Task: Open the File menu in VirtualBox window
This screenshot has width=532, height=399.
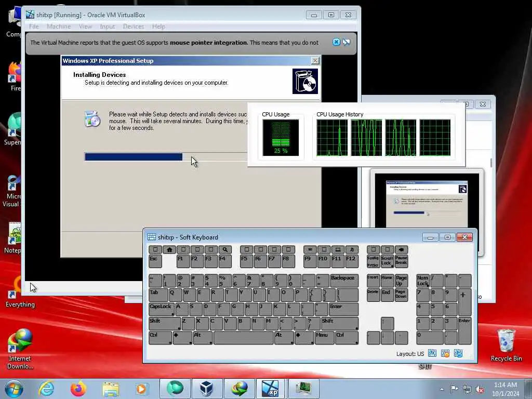Action: 34,26
